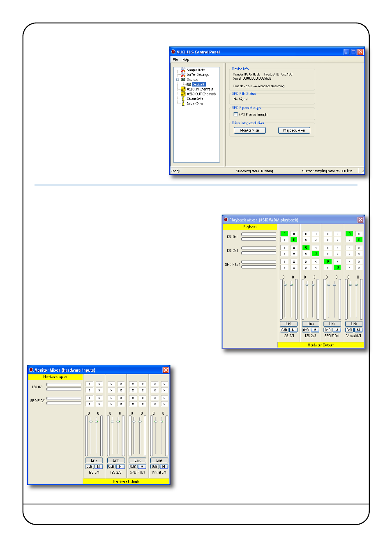392x555 pixels.
Task: Click the "Ready" status bar text
Action: (x=175, y=171)
